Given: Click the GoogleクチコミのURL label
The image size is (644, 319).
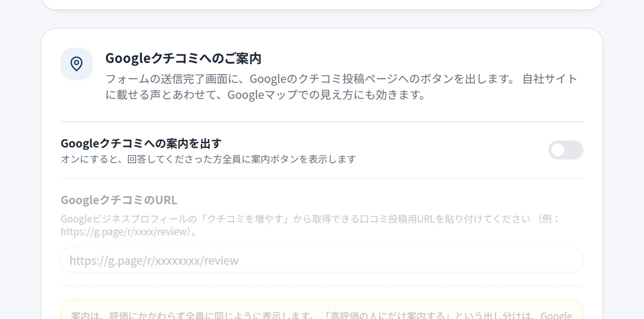Looking at the screenshot, I should click(x=119, y=200).
